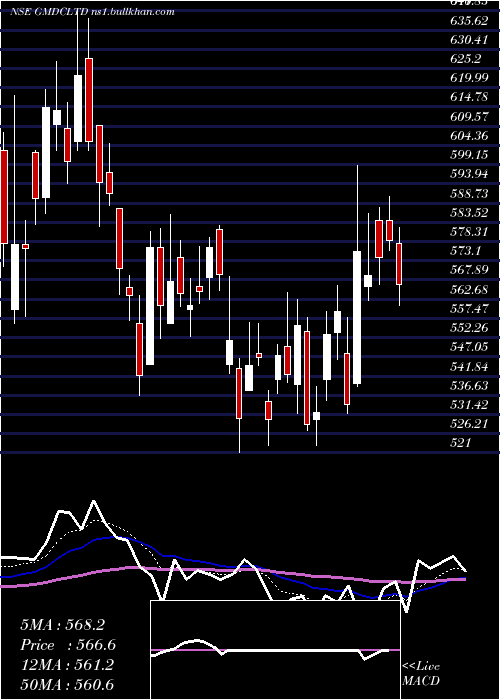
Task: Select the 573.1 price level
Action: pos(466,251)
